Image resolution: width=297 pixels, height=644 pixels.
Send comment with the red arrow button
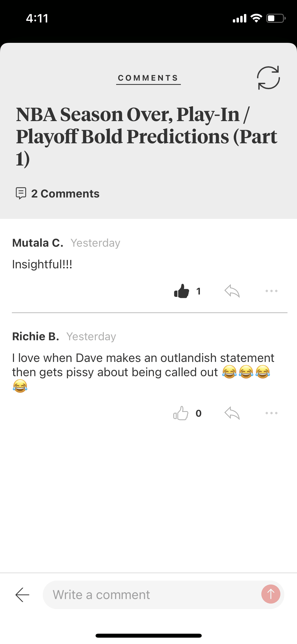[x=271, y=594]
